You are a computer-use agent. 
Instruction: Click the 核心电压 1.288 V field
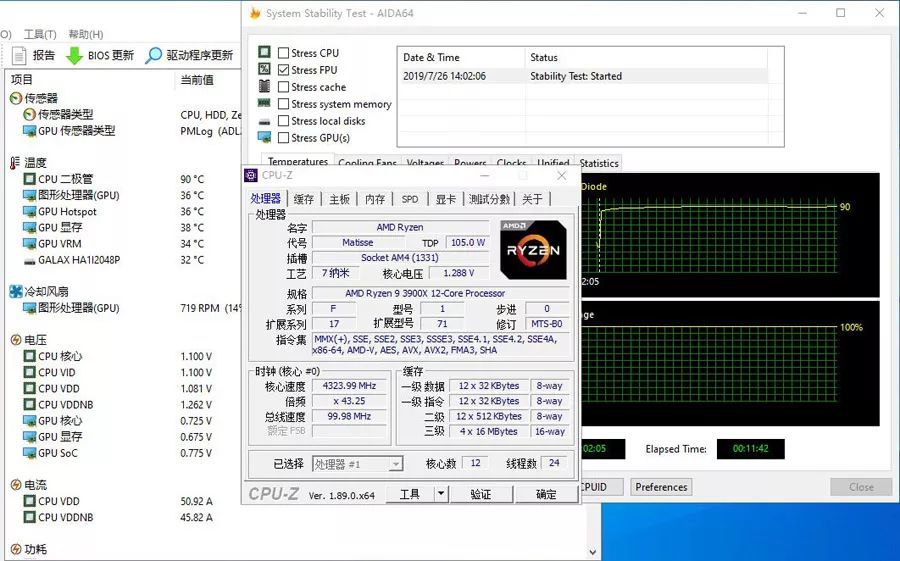[x=459, y=273]
